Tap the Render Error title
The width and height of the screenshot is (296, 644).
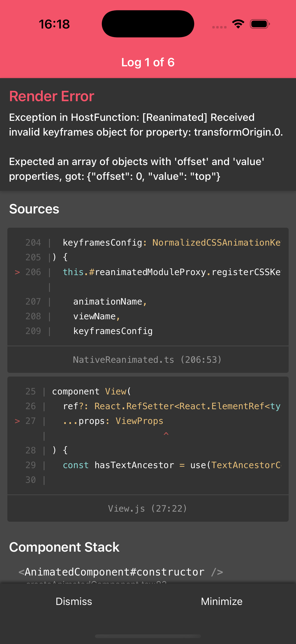pyautogui.click(x=52, y=96)
